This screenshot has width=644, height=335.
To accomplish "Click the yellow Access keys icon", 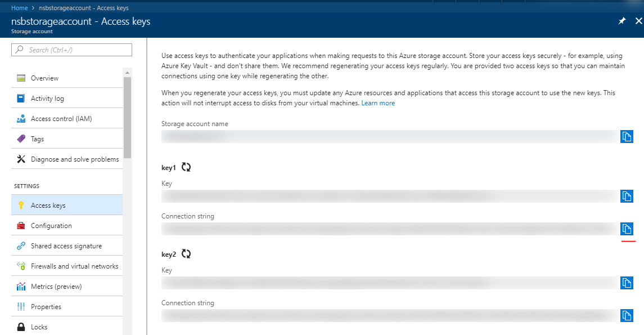I will (x=21, y=205).
